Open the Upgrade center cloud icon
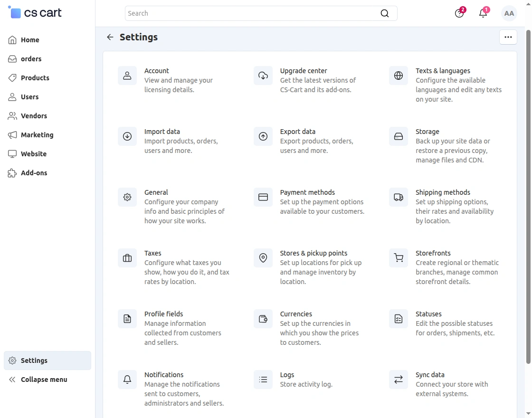The width and height of the screenshot is (532, 418). click(263, 76)
